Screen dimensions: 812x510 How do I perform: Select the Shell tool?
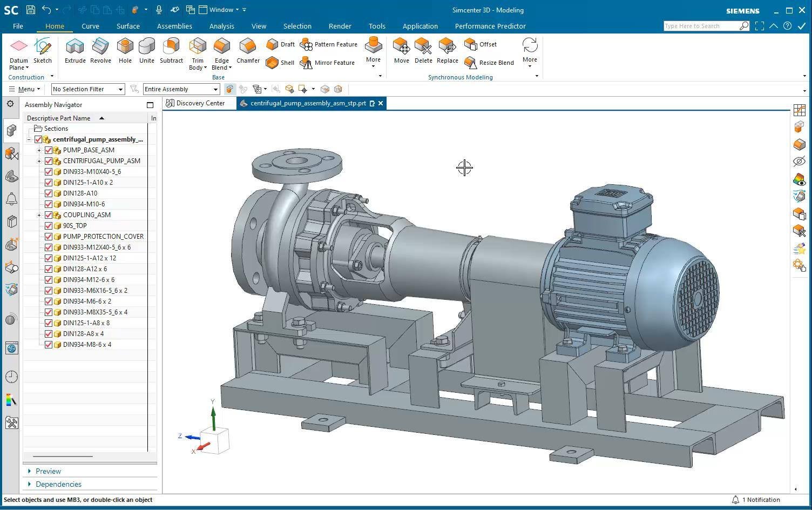coord(281,63)
